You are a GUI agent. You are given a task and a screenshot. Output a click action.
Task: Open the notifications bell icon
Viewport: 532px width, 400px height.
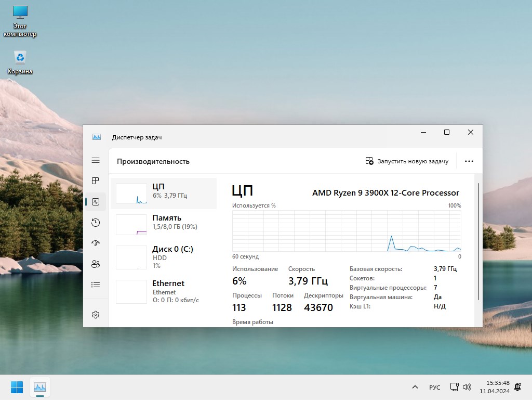point(518,387)
